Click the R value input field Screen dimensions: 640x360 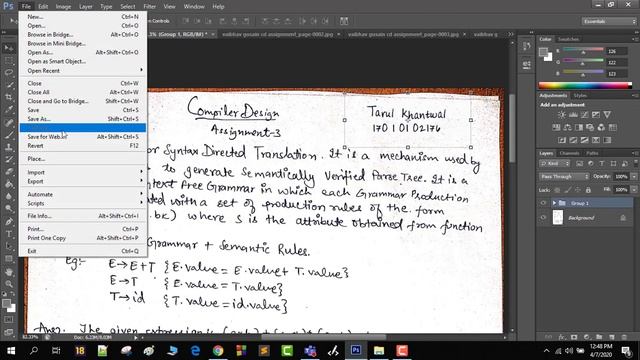(616, 51)
